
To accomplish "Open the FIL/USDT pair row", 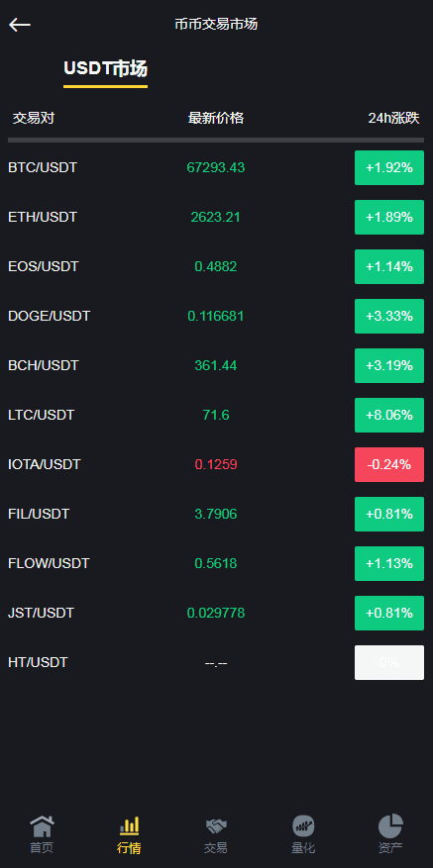I will [x=216, y=515].
